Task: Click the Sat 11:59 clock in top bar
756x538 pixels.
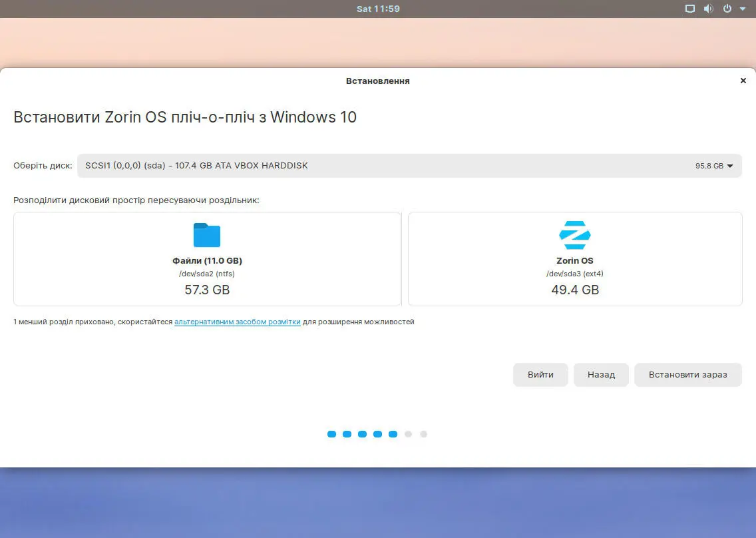Action: 378,9
